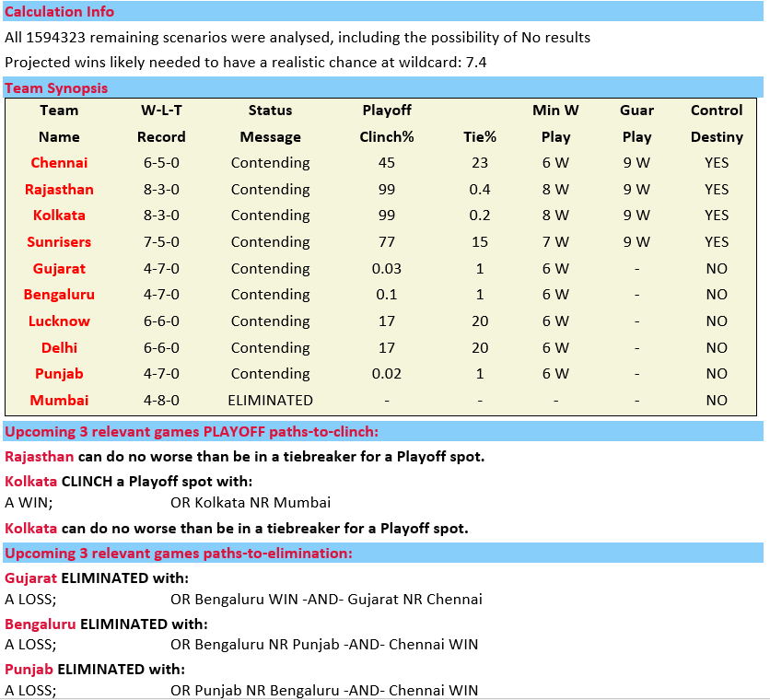Click the Status Message column header
Screen dimensions: 770x700
(270, 123)
